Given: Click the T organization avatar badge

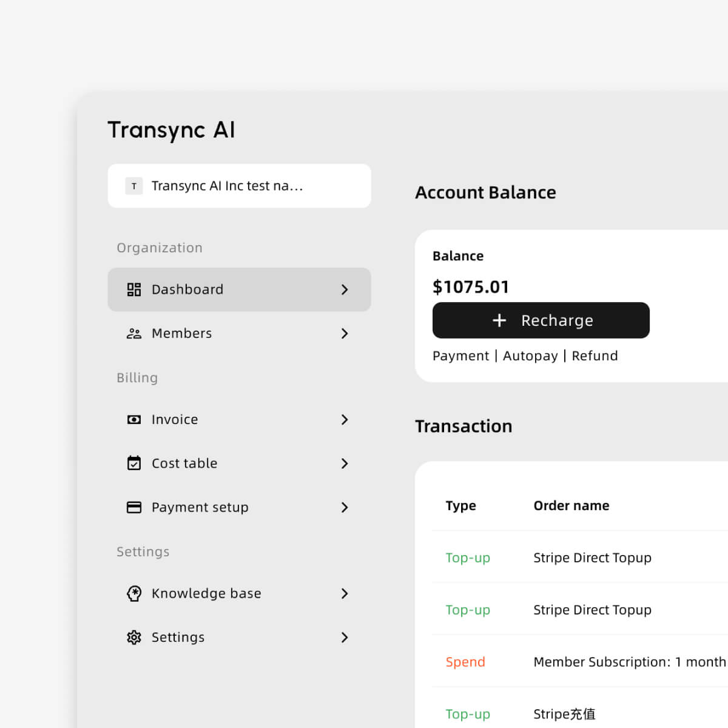Looking at the screenshot, I should (x=133, y=186).
